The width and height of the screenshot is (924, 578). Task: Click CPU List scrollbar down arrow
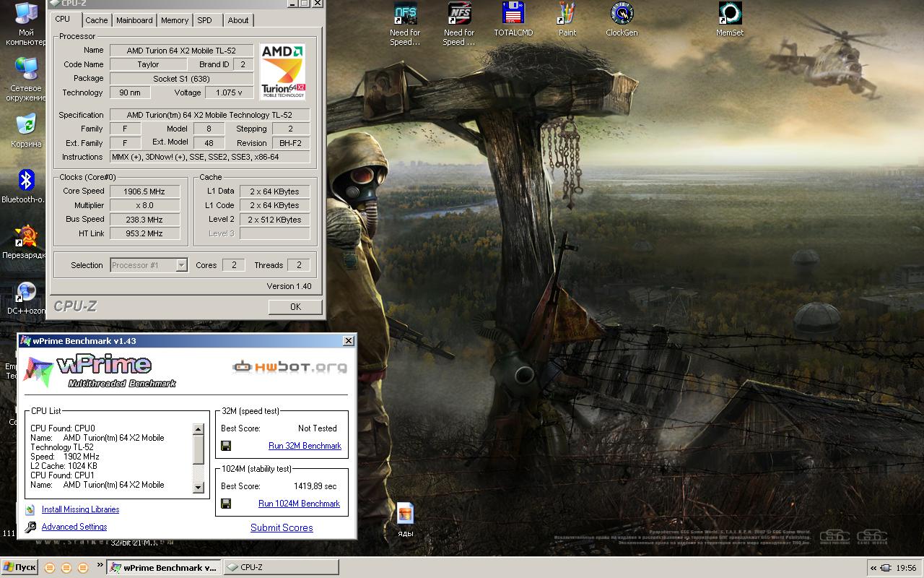point(199,488)
